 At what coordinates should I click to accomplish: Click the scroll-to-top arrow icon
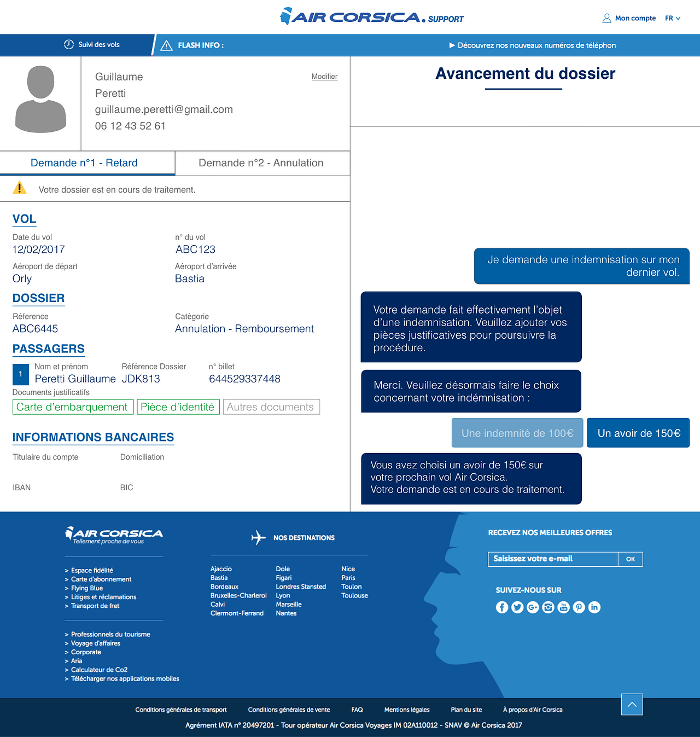point(632,704)
